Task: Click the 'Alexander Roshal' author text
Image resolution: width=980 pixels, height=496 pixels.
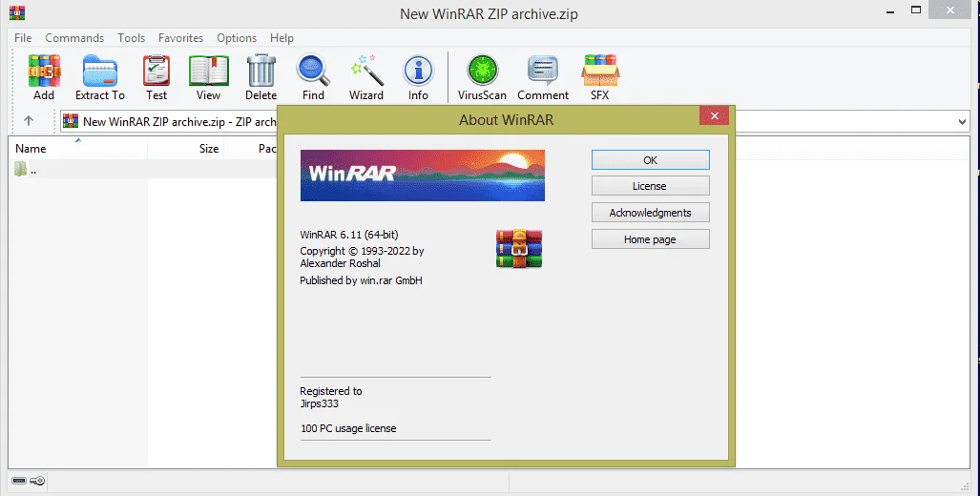Action: click(x=340, y=263)
